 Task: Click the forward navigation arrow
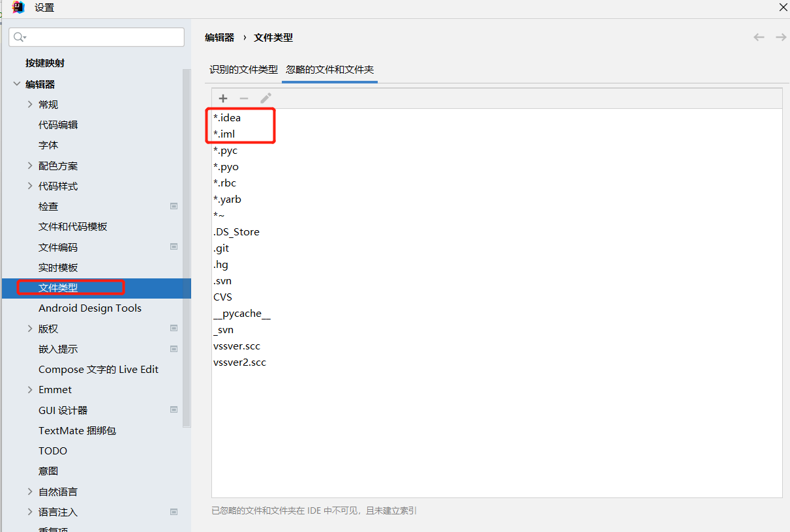click(x=780, y=37)
